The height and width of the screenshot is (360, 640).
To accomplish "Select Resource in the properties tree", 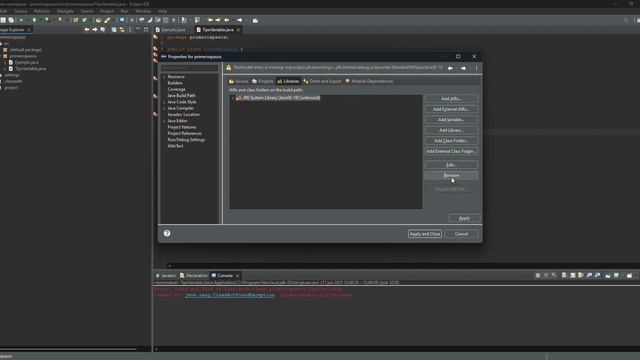I will point(176,77).
